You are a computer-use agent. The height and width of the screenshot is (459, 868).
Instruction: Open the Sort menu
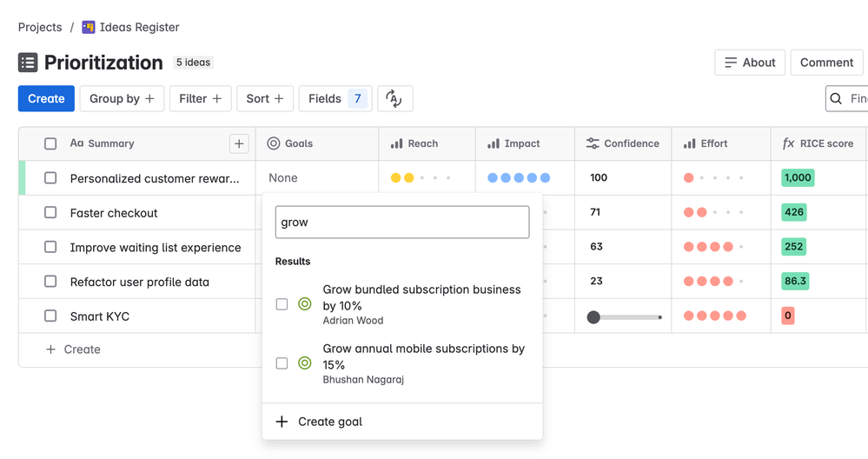[x=265, y=98]
